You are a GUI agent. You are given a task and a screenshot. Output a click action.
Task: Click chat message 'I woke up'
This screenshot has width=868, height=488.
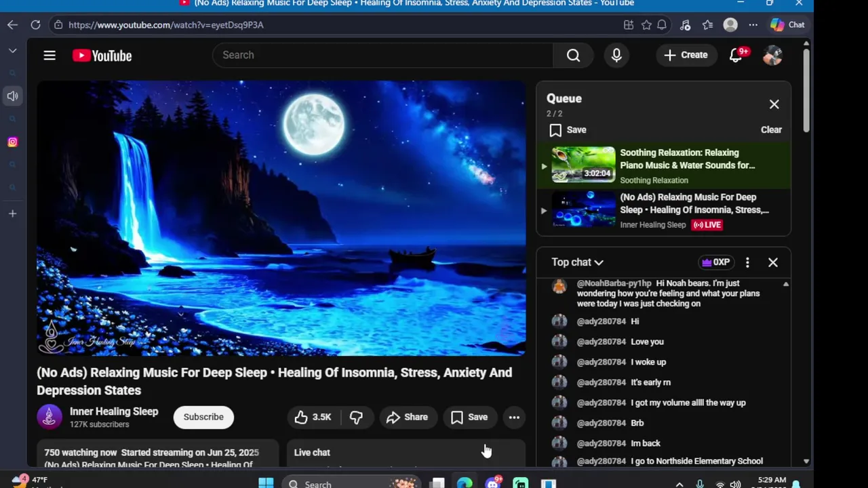(648, 362)
